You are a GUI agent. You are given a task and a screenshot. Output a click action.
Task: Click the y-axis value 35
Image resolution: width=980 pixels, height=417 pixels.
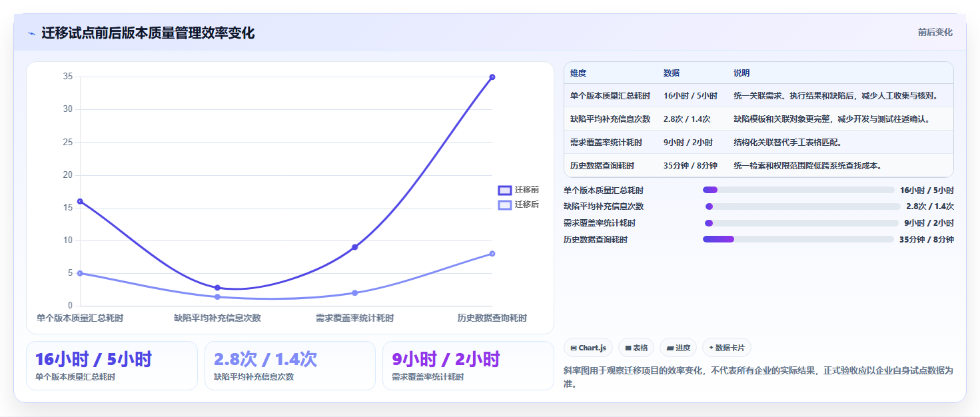coord(68,77)
